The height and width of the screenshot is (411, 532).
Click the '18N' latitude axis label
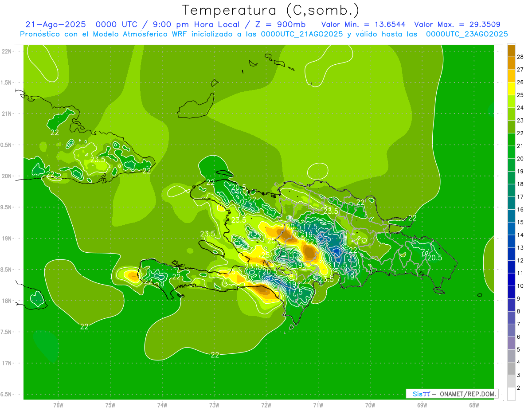pos(6,301)
